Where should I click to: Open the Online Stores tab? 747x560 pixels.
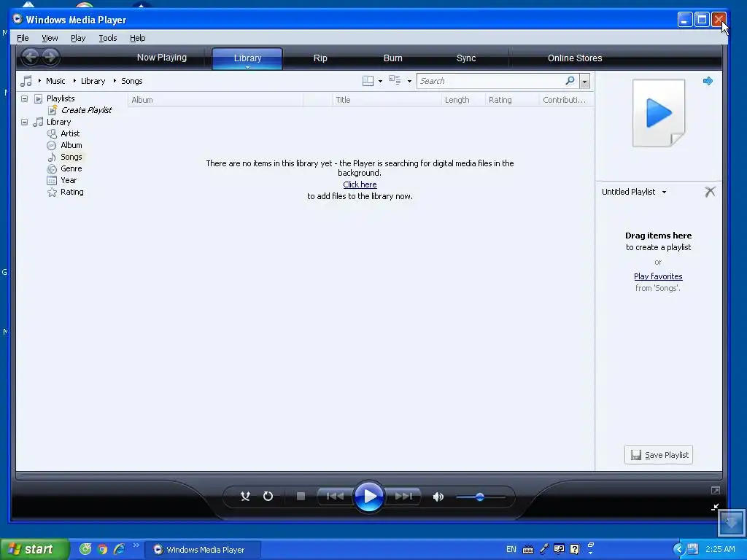click(x=575, y=58)
